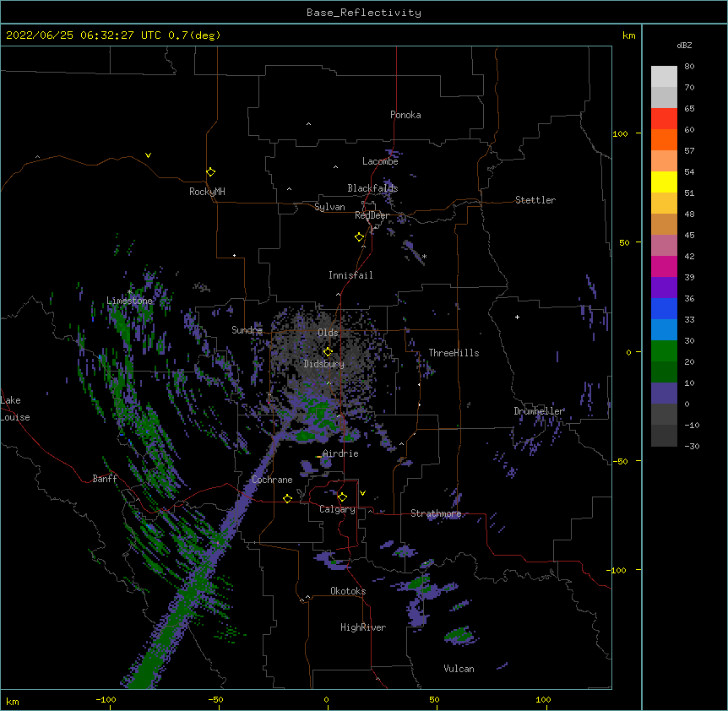Click the Innisfail city label
The height and width of the screenshot is (711, 728).
point(350,275)
